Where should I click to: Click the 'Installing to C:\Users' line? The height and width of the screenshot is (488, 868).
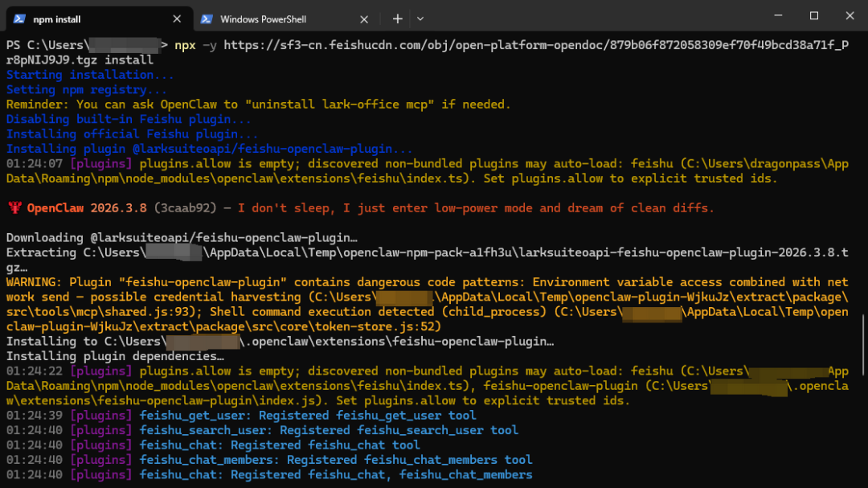280,342
